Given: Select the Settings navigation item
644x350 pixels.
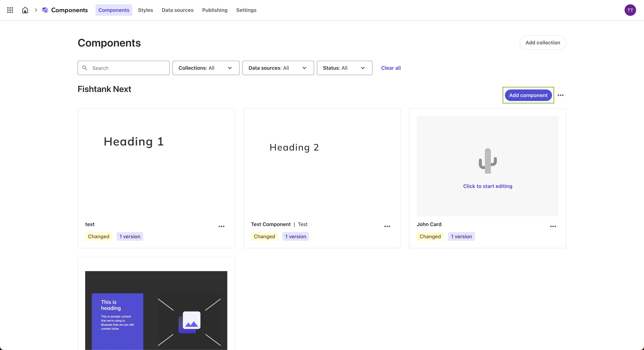Looking at the screenshot, I should coord(246,10).
